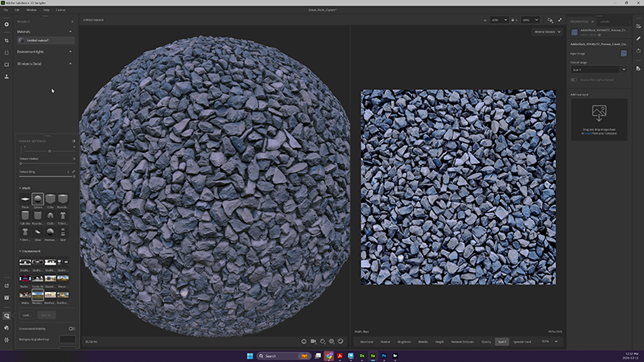
Task: Toggle the Environment Visibility switch
Action: (x=72, y=328)
